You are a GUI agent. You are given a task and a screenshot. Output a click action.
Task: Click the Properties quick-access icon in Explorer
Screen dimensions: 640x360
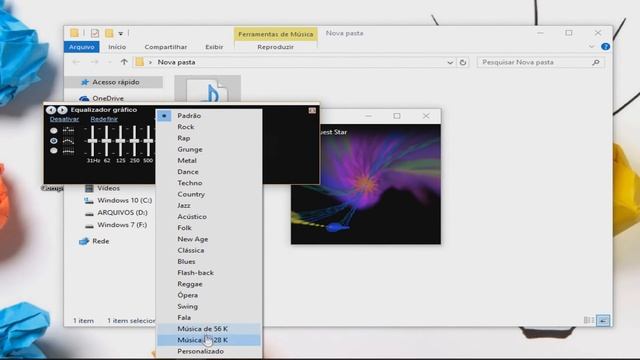pyautogui.click(x=95, y=33)
